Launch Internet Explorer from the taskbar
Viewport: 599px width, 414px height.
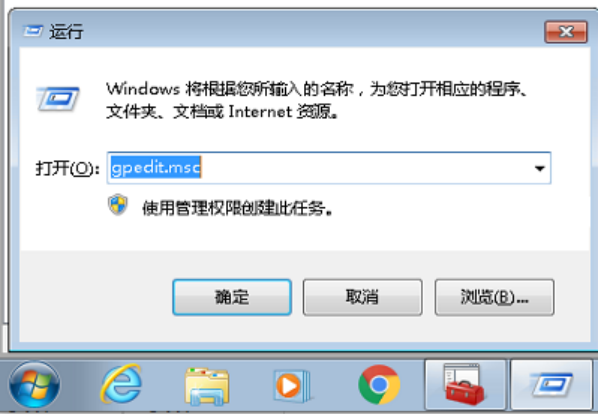point(121,384)
